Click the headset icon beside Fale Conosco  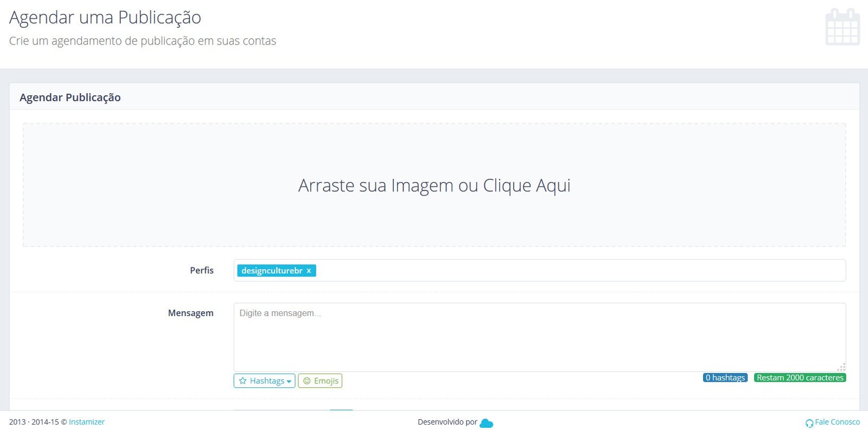pyautogui.click(x=809, y=423)
